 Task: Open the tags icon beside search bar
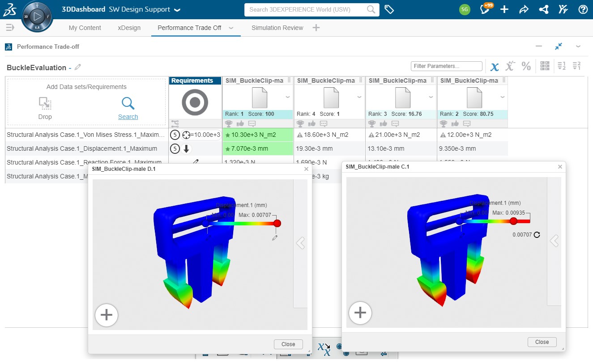coord(389,9)
